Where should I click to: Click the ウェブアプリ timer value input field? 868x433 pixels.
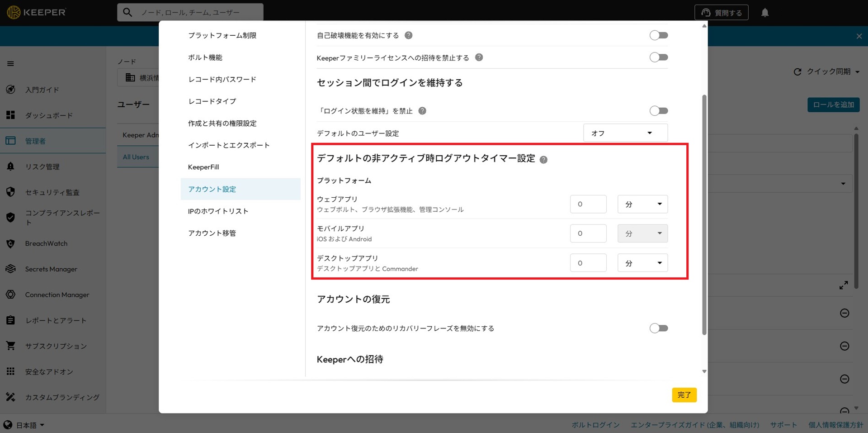pos(588,205)
